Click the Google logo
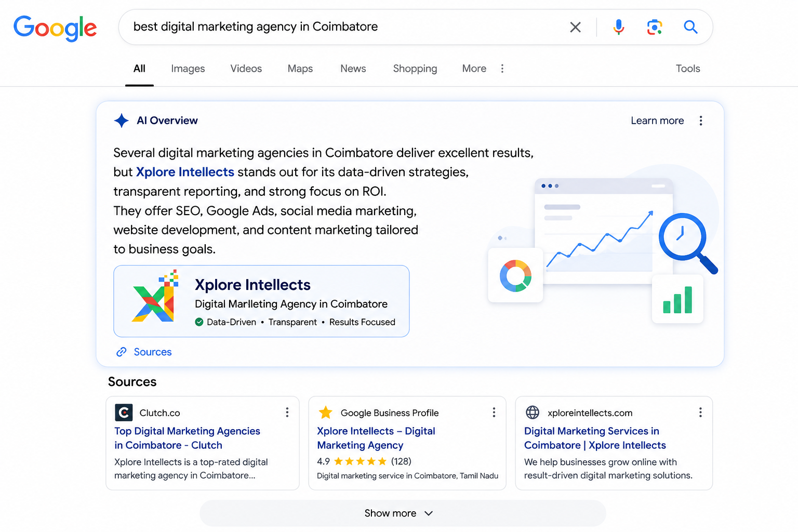 coord(55,28)
